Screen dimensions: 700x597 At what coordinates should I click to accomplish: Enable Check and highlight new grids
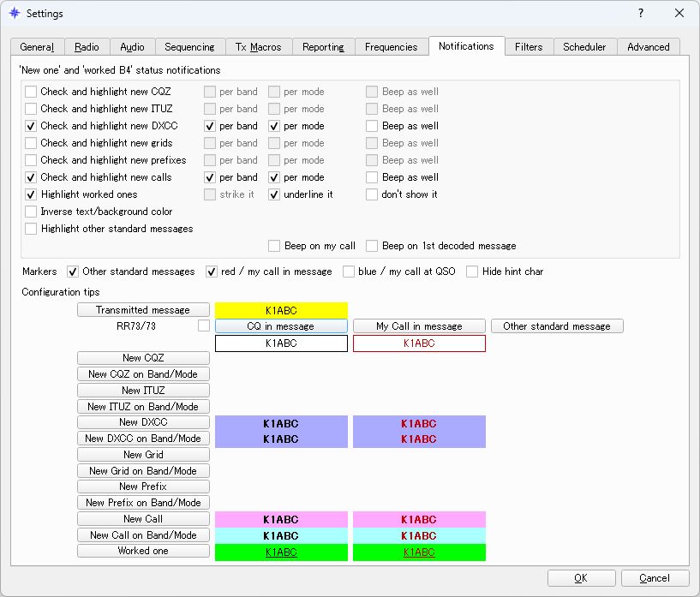pyautogui.click(x=31, y=143)
